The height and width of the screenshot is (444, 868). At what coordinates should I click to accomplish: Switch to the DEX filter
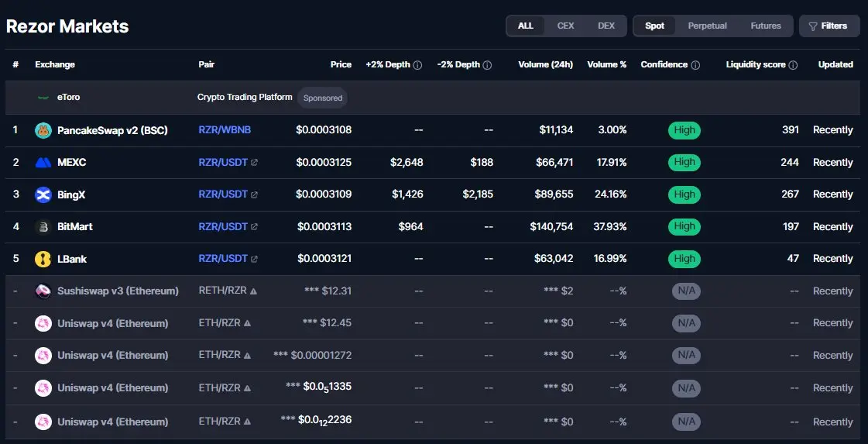[606, 26]
